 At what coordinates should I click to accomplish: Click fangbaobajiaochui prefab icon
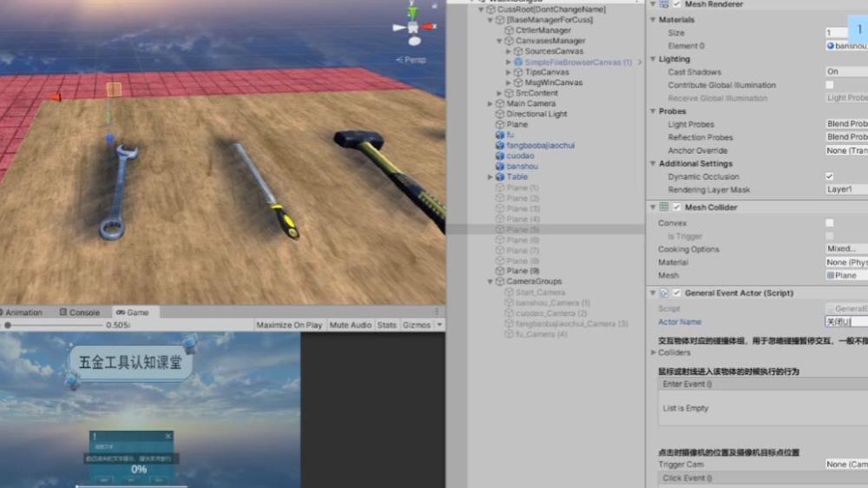point(499,145)
